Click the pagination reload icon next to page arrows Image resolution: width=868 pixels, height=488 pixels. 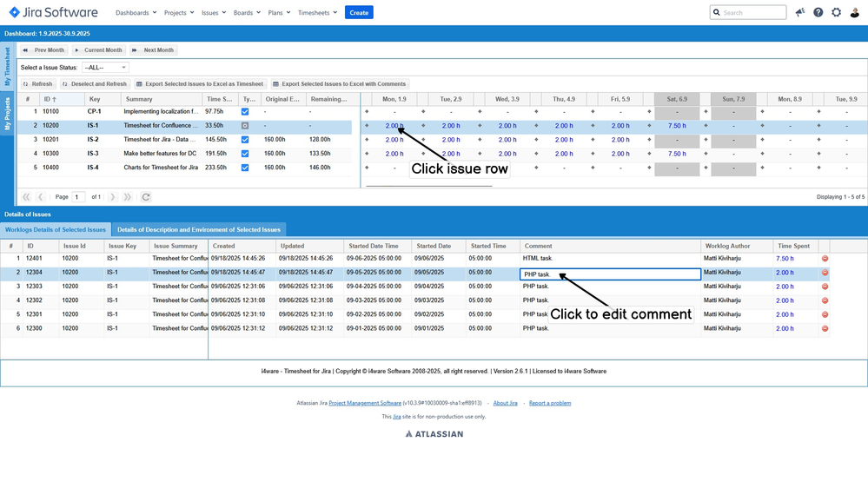146,197
